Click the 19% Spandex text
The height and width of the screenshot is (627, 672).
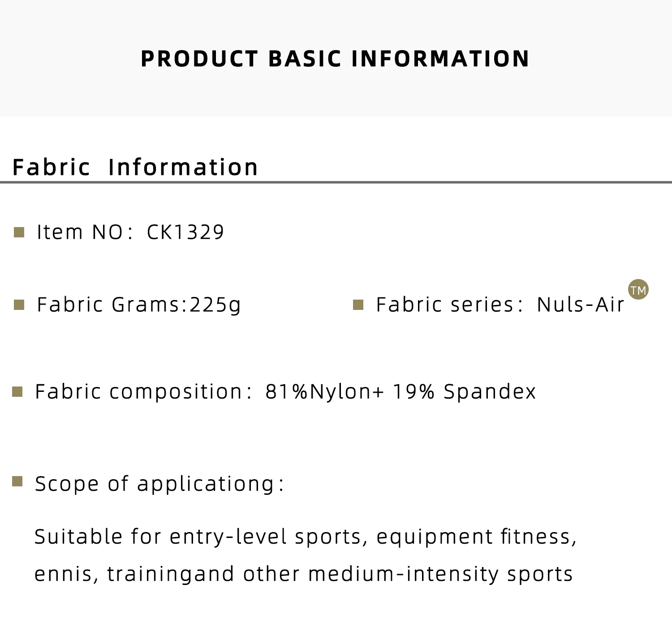click(464, 392)
